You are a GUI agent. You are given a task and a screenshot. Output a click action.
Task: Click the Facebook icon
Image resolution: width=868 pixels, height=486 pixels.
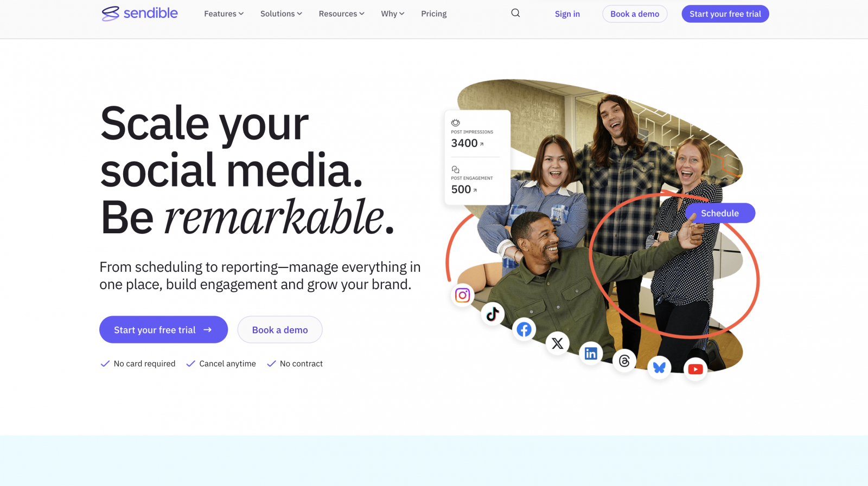click(x=524, y=329)
